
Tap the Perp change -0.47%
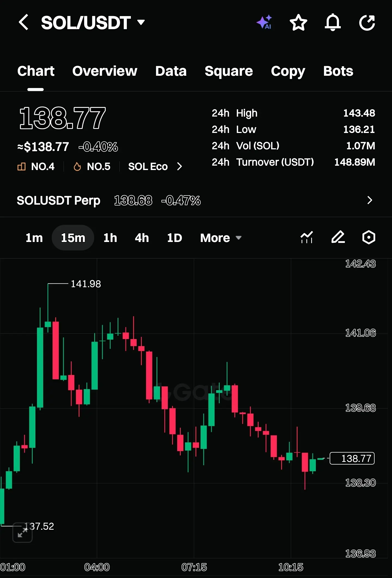coord(181,201)
